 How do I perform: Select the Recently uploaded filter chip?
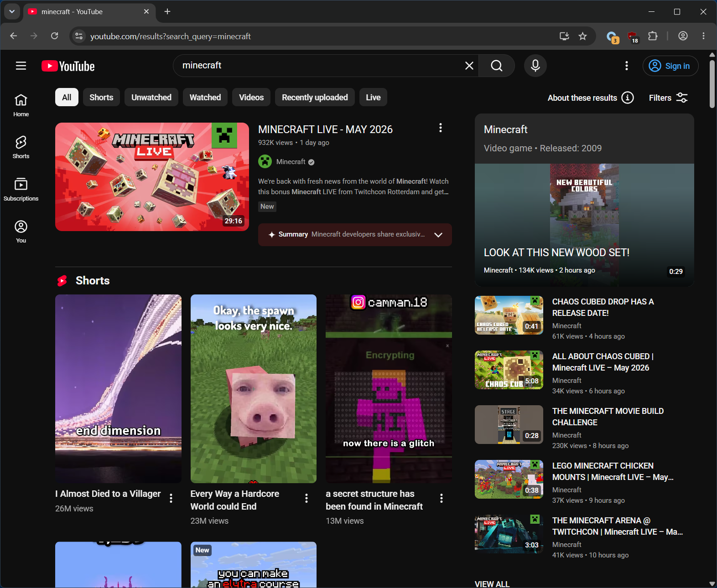315,97
